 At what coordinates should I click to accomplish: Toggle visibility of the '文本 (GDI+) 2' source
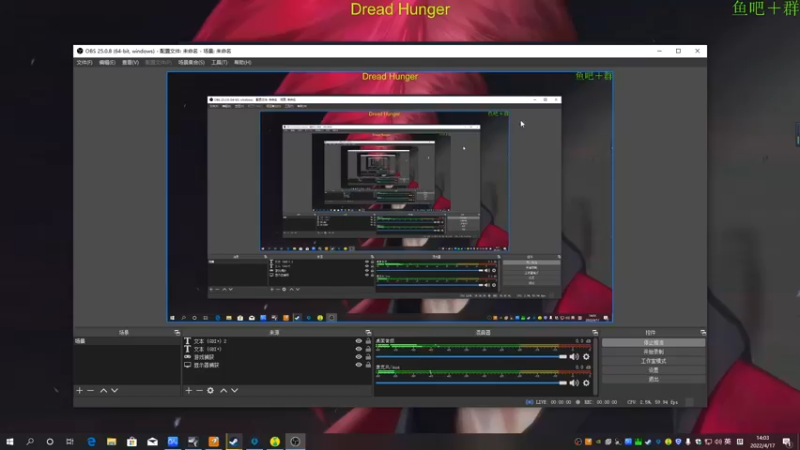coord(359,341)
